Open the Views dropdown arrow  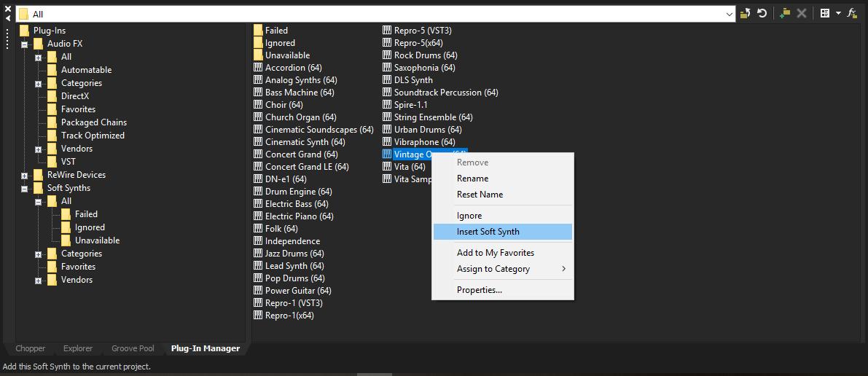pos(838,13)
